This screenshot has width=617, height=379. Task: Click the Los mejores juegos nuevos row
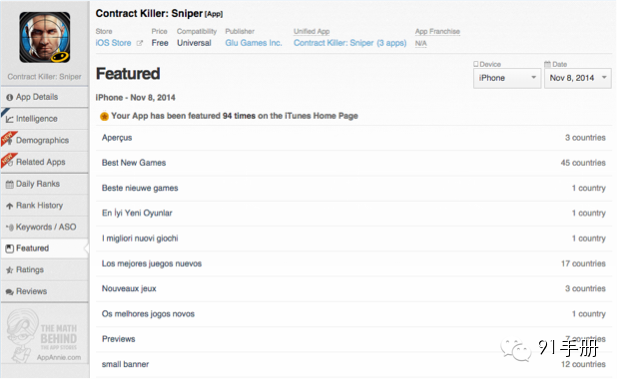coord(353,263)
